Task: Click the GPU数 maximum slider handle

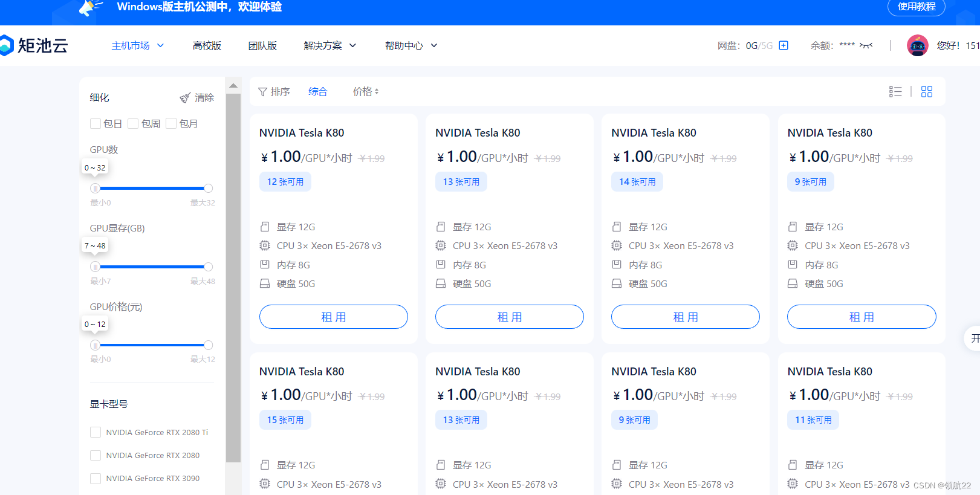Action: pyautogui.click(x=208, y=188)
